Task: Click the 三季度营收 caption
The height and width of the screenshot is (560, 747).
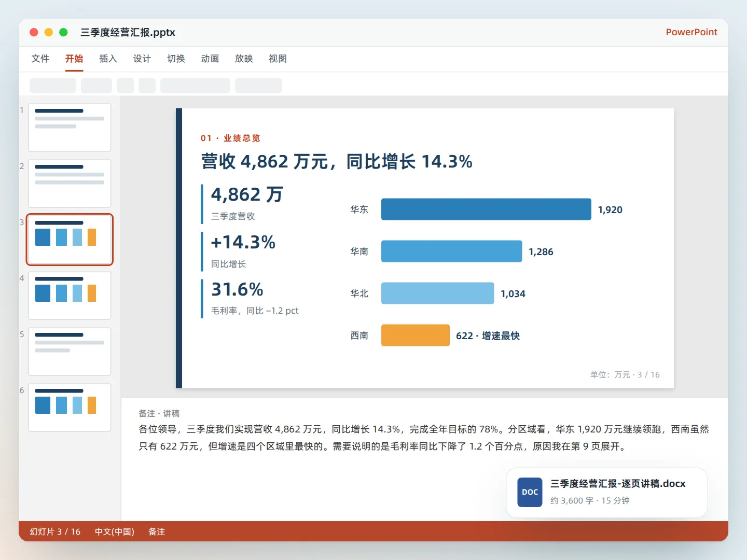Action: point(233,216)
